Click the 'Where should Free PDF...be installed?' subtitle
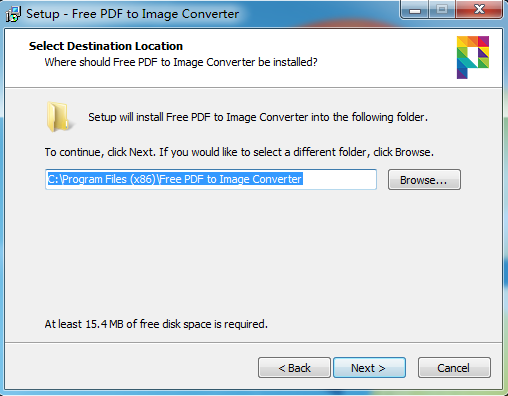This screenshot has height=396, width=508. (181, 62)
